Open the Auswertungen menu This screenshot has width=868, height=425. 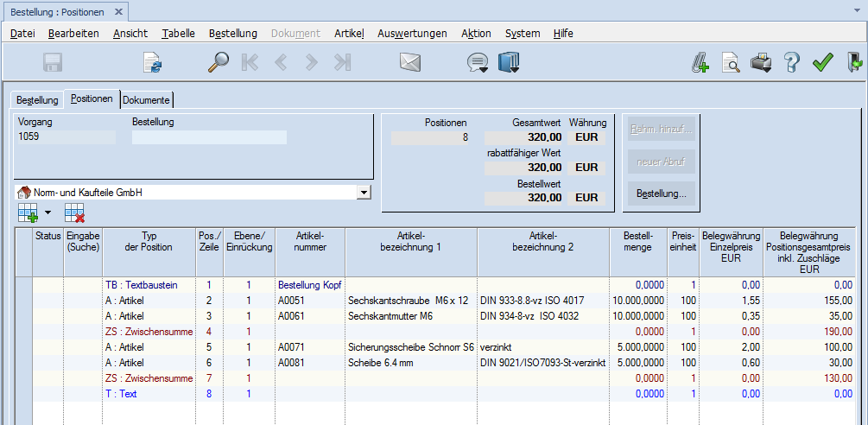pyautogui.click(x=412, y=34)
